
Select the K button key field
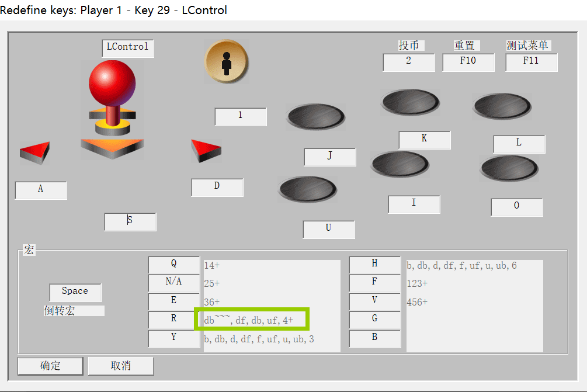(x=425, y=140)
